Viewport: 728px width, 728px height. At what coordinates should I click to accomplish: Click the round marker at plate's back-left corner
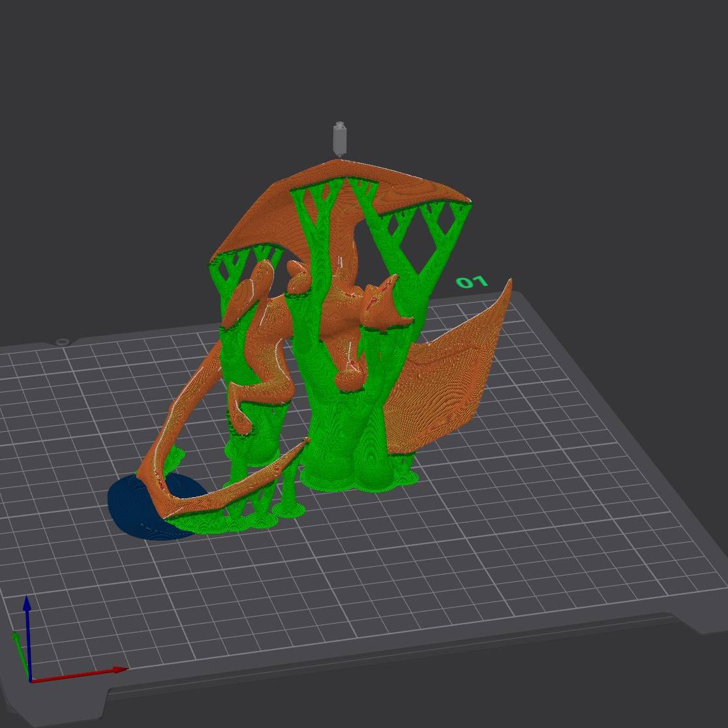click(63, 342)
